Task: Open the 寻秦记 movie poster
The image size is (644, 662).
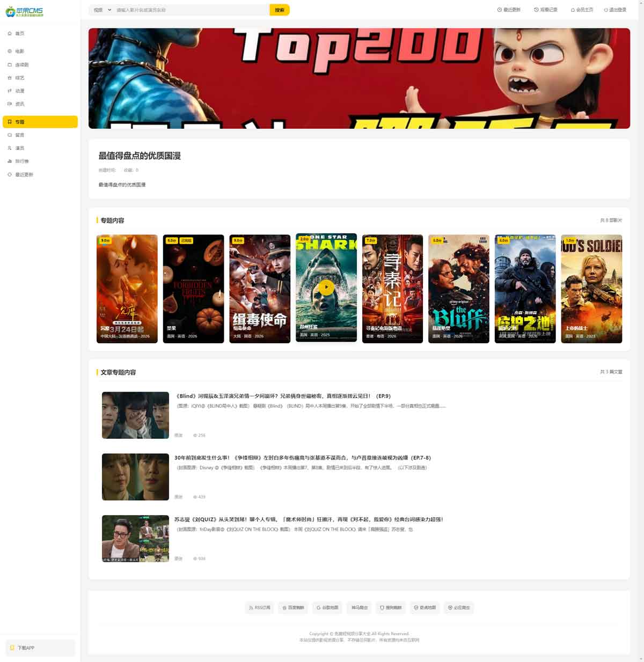Action: 392,289
